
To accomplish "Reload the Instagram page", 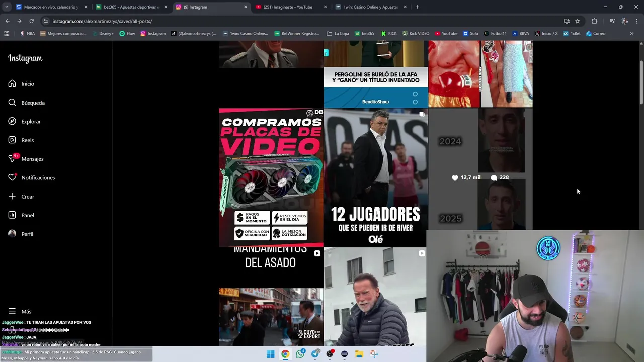I will 31,21.
